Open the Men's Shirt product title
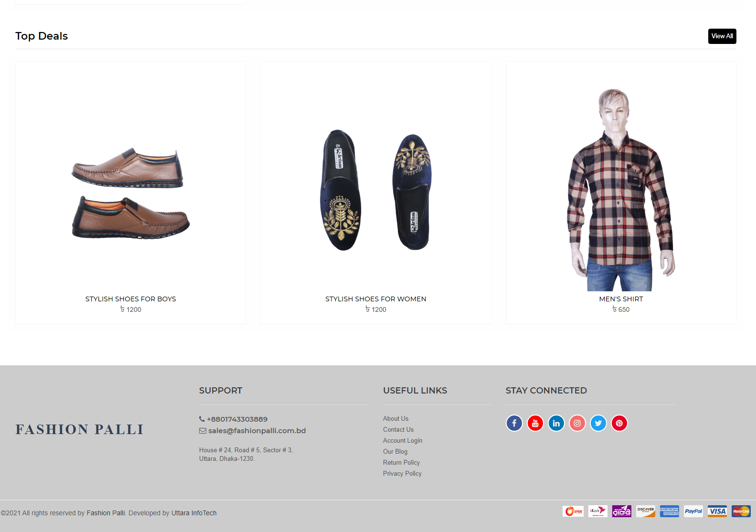The height and width of the screenshot is (532, 756). click(621, 299)
